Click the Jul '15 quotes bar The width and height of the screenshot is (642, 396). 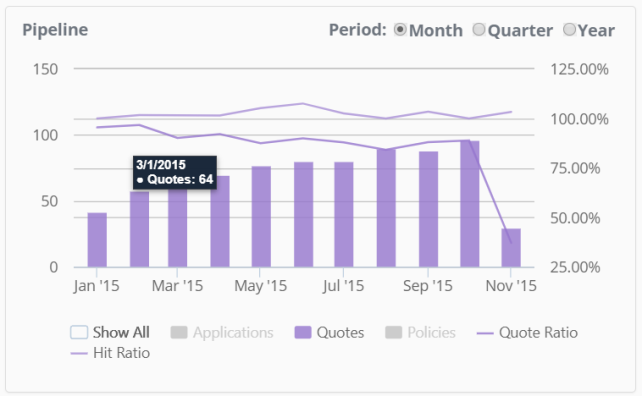(344, 215)
